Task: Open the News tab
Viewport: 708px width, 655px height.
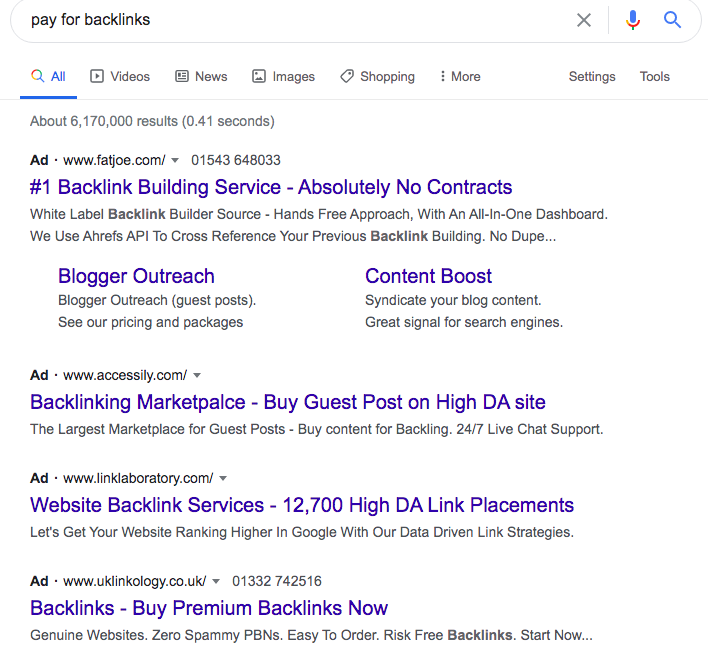Action: (x=201, y=77)
